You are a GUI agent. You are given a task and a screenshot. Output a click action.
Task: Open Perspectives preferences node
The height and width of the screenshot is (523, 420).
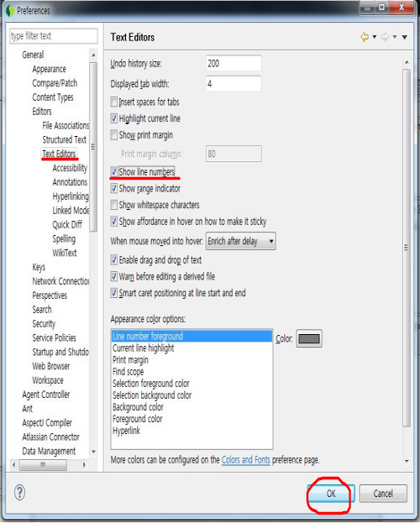50,295
